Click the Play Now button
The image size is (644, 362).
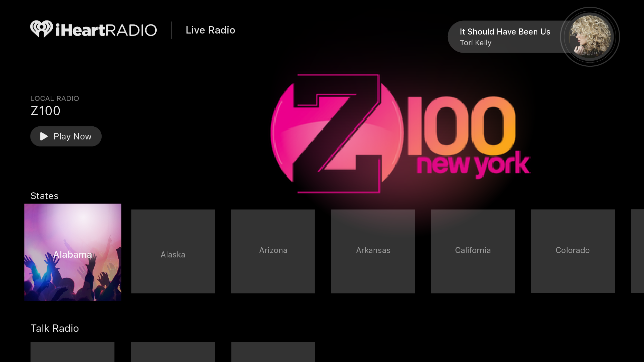pos(66,136)
